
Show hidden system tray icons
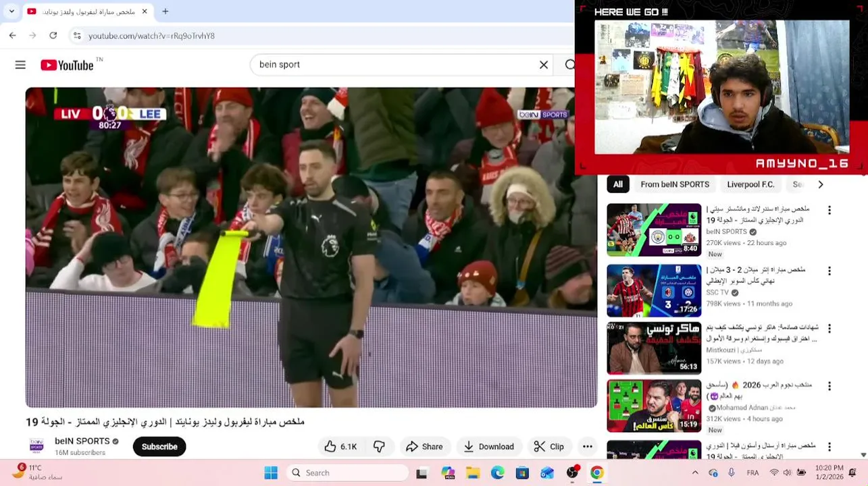click(x=695, y=473)
